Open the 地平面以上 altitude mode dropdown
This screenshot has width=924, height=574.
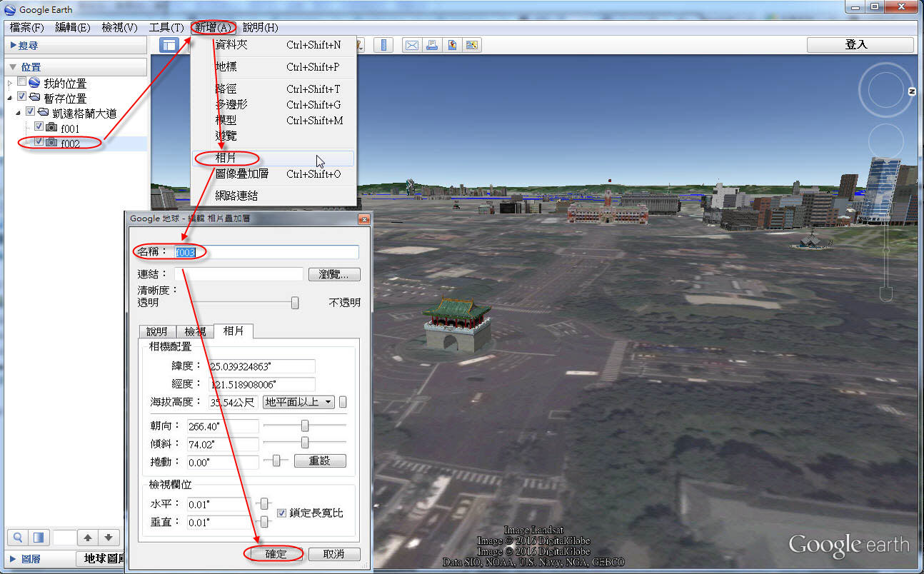pyautogui.click(x=299, y=402)
